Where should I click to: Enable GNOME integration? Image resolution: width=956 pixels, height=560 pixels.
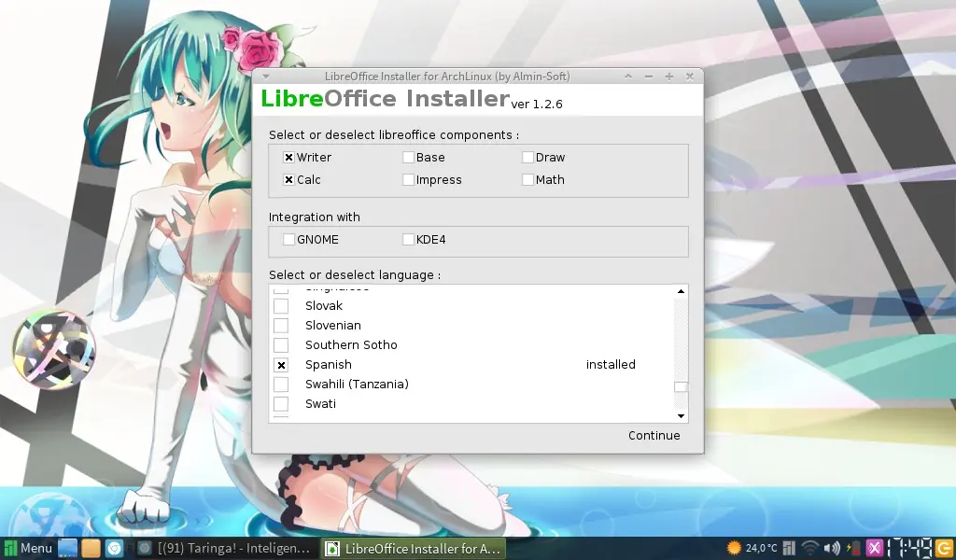click(x=288, y=240)
